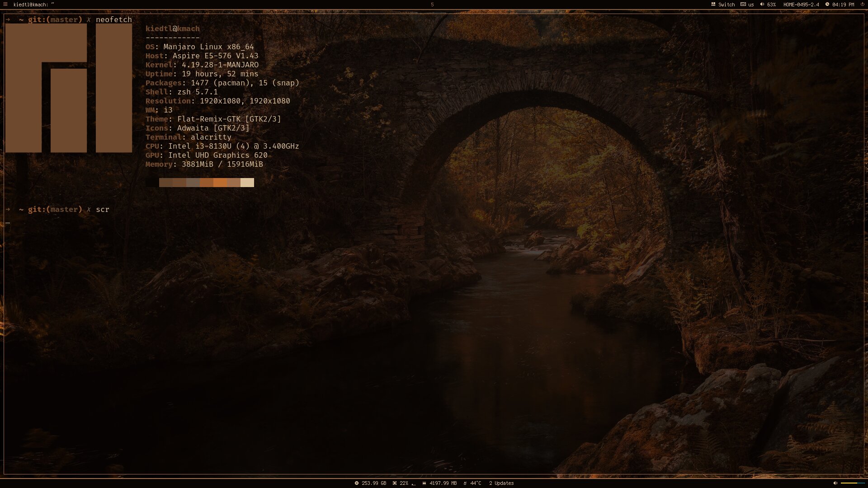
Task: Open the 2 Updates indicator
Action: tap(501, 483)
